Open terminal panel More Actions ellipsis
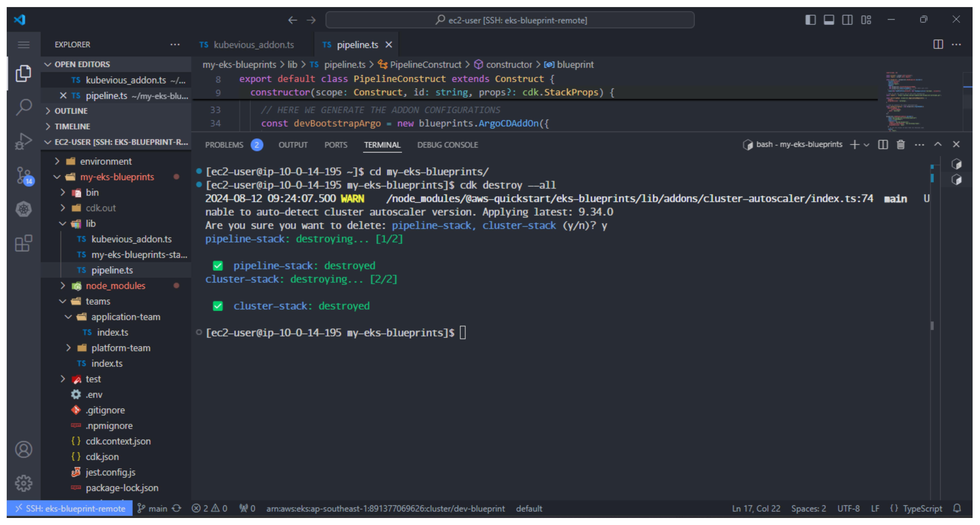The width and height of the screenshot is (980, 525). [x=920, y=144]
